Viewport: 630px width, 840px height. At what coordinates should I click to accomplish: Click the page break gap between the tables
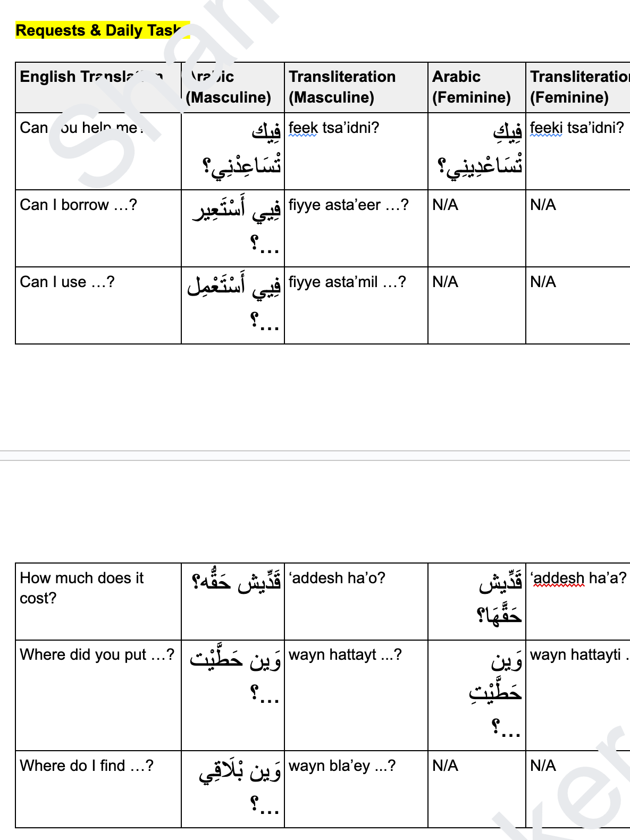pyautogui.click(x=315, y=456)
